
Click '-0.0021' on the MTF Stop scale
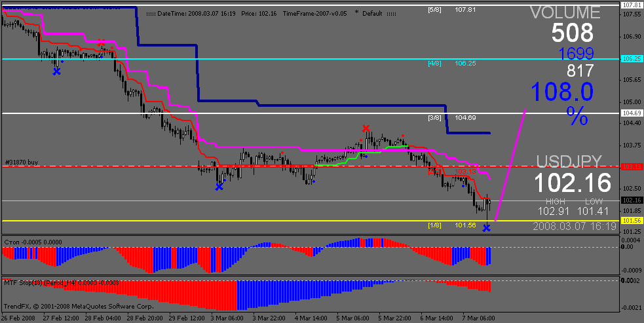pyautogui.click(x=632, y=307)
